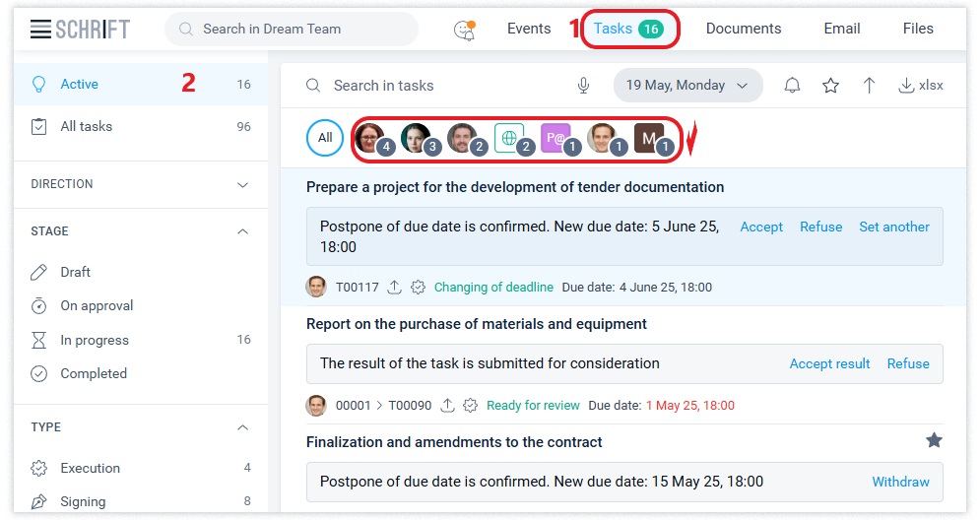Filter by the globe avatar with 2 tasks
Screen dimensions: 980x520
pos(510,138)
